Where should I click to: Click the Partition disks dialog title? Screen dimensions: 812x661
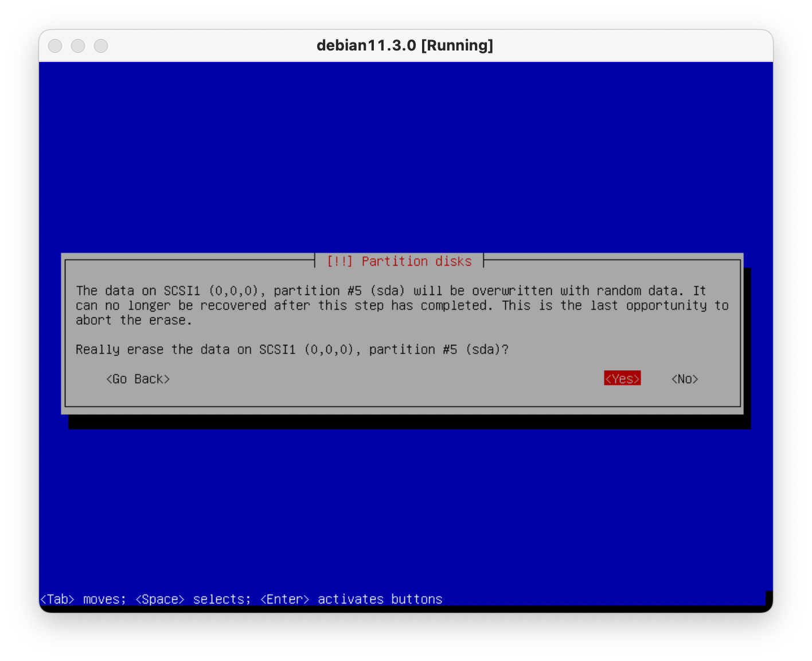pyautogui.click(x=416, y=262)
